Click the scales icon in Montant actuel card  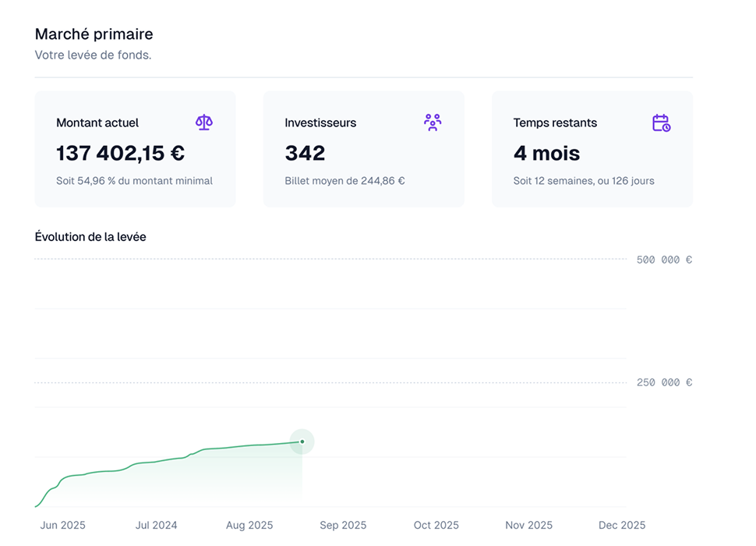point(203,122)
